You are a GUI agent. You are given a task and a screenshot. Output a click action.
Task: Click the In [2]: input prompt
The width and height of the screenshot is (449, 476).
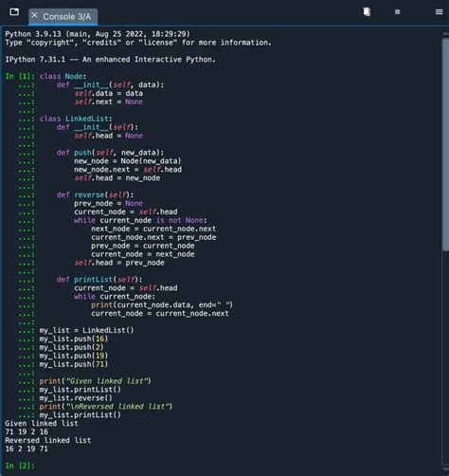pos(20,466)
